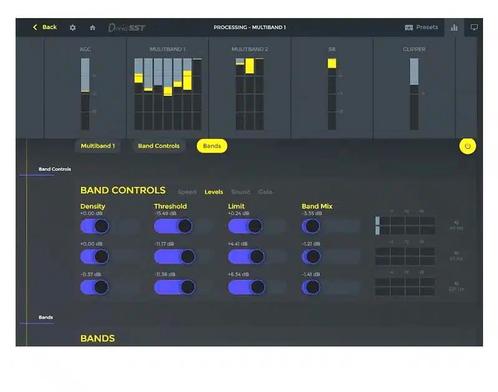Viewport: 498px width, 392px height.
Task: Select the AGC meter section
Action: 85,88
